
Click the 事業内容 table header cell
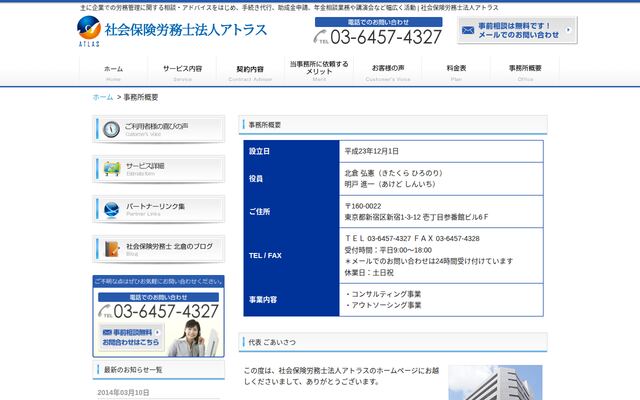pyautogui.click(x=291, y=300)
